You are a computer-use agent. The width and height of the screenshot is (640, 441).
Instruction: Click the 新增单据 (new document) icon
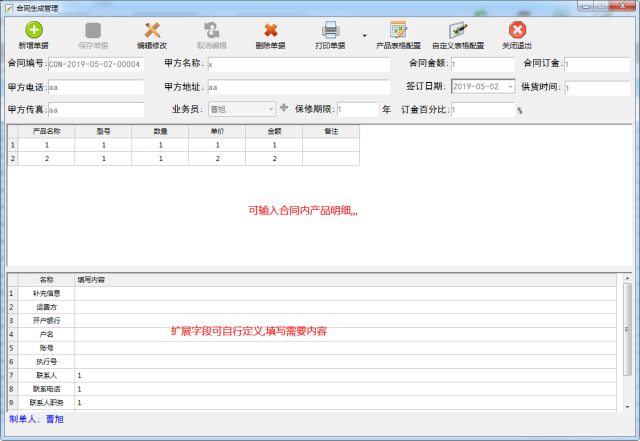33,31
